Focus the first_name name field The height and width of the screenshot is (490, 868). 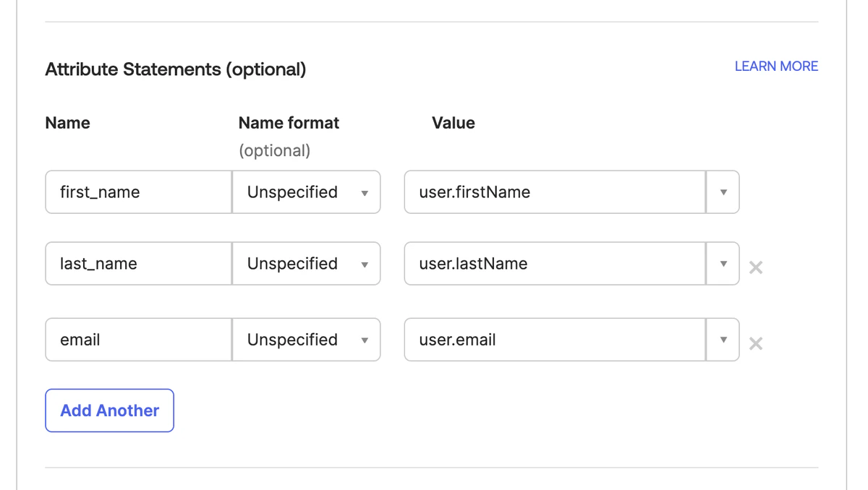138,192
